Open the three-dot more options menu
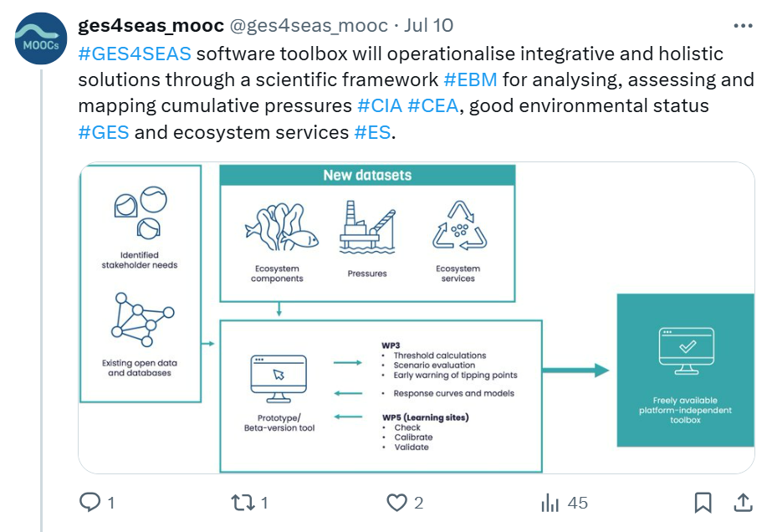Screen dimensions: 767x532 742,26
